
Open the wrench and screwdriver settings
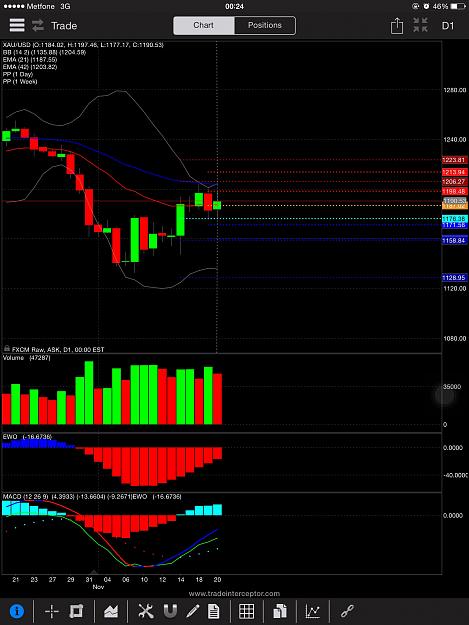coord(145,611)
